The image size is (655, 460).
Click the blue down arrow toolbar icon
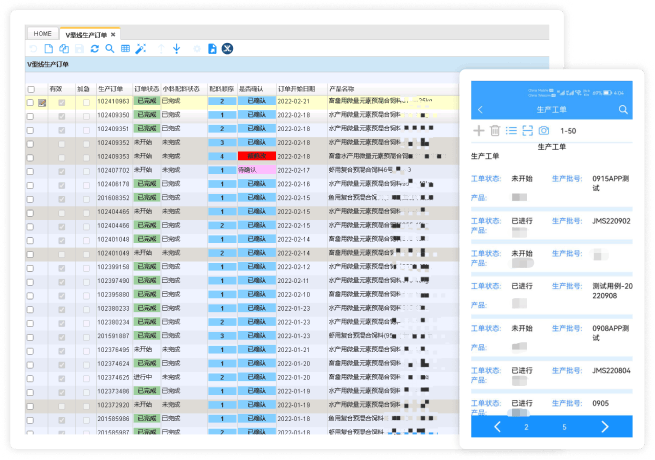176,48
